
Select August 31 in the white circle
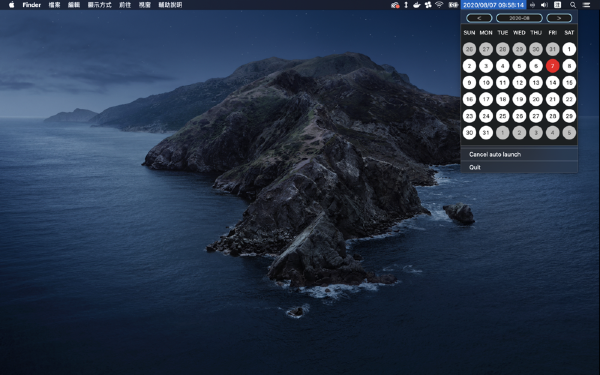[486, 133]
